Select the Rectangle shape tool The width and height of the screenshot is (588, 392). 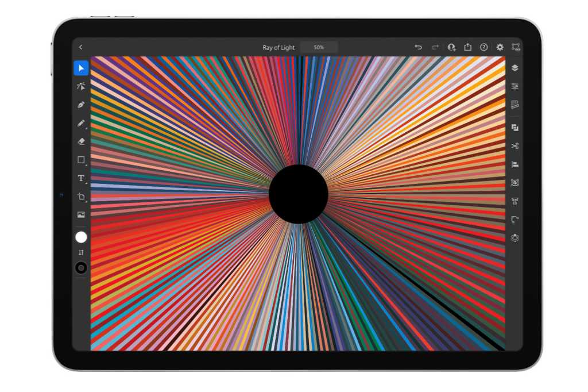81,160
